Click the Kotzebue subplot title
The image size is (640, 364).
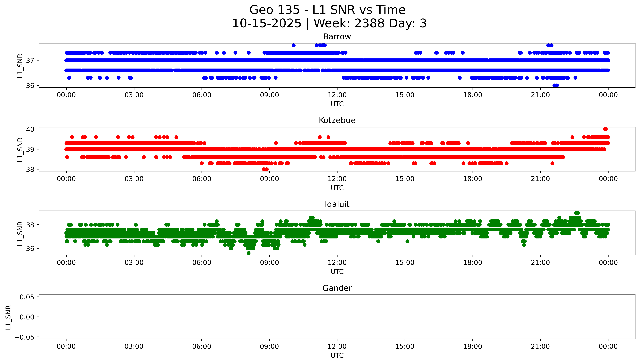coord(337,120)
